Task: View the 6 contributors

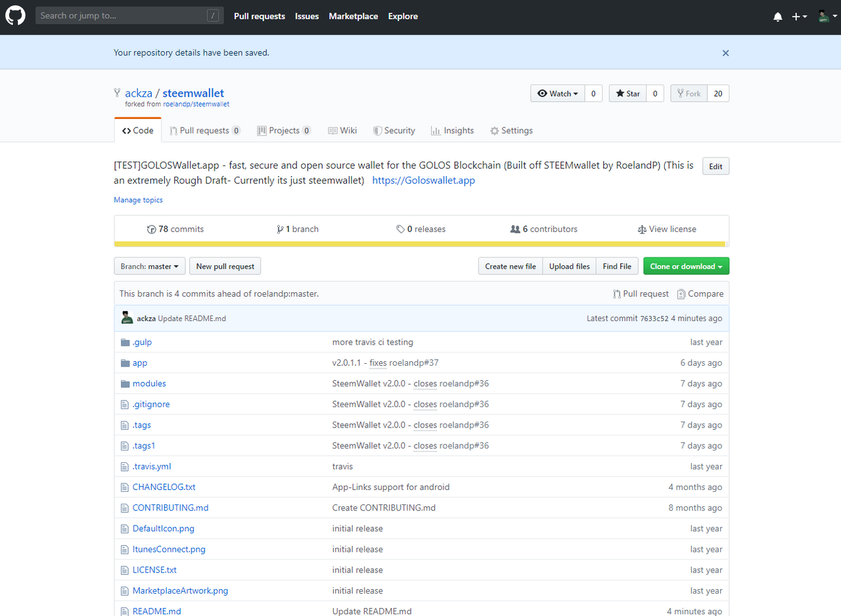Action: [544, 229]
